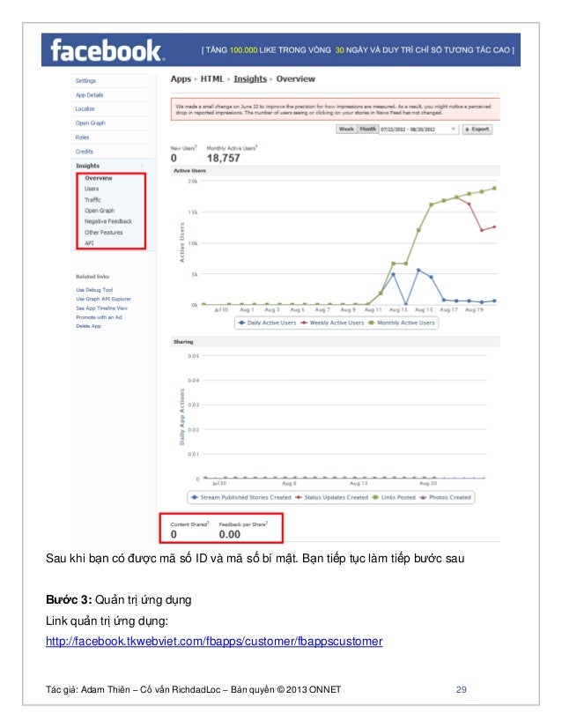Select Negative Feedback under Insights

pyautogui.click(x=108, y=221)
